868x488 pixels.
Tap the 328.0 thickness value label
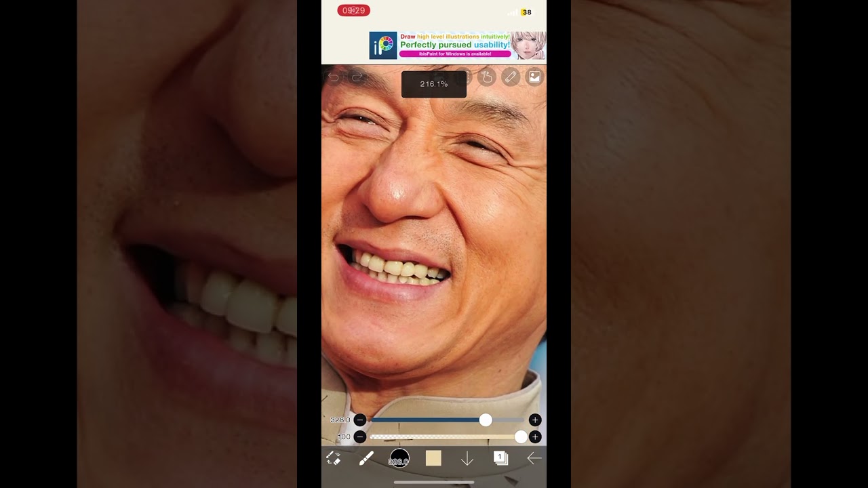(x=340, y=420)
